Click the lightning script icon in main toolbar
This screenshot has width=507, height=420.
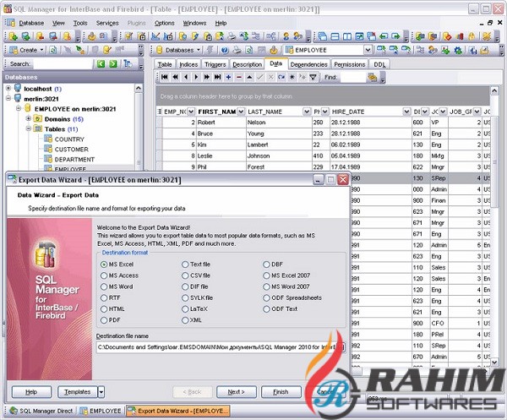(195, 36)
